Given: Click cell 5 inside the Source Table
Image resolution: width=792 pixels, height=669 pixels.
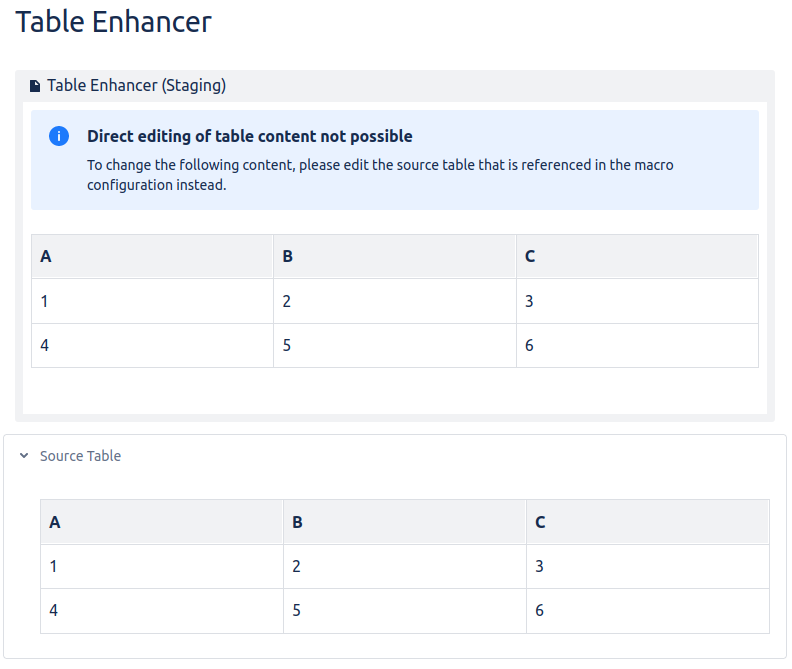Looking at the screenshot, I should click(x=297, y=610).
